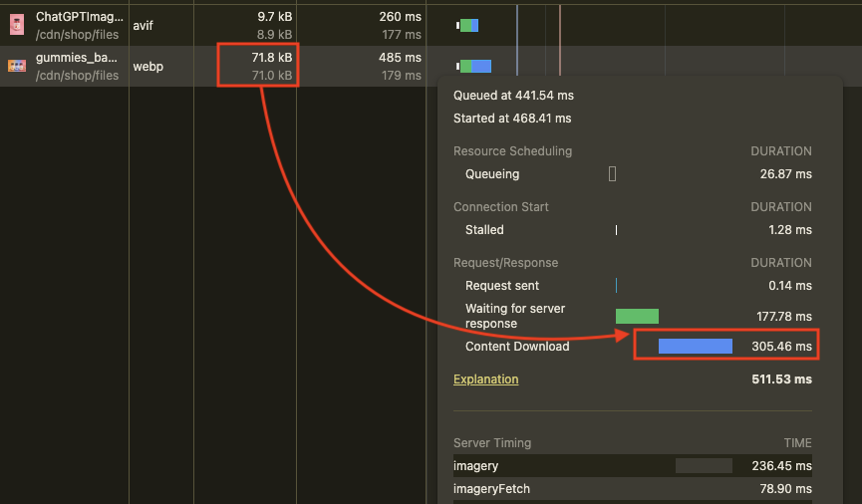Click the 260 ms time cell

400,17
